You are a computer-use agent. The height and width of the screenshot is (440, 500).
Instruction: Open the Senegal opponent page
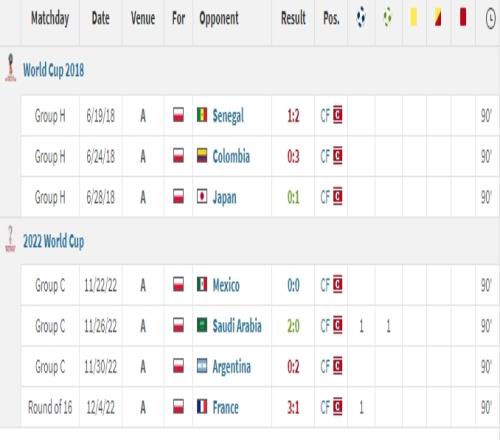228,116
